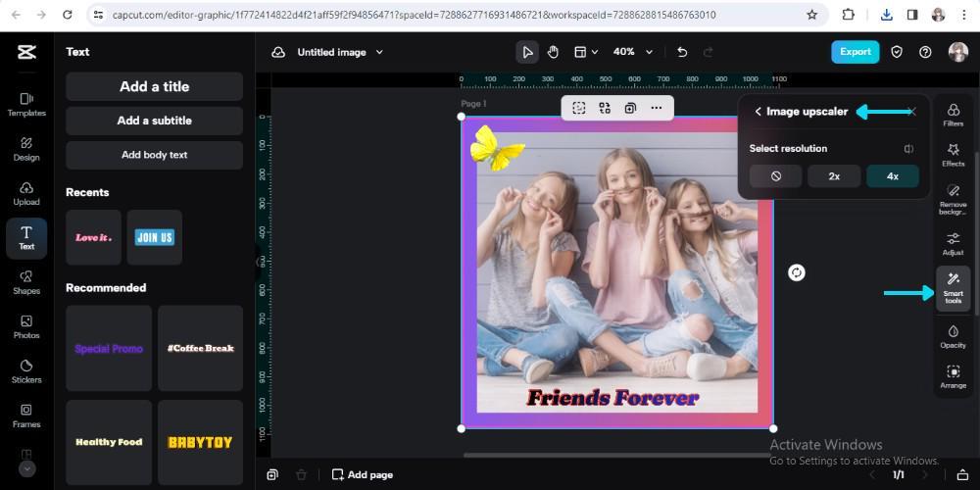Open the Remove background tool
This screenshot has width=980, height=490.
(x=954, y=199)
